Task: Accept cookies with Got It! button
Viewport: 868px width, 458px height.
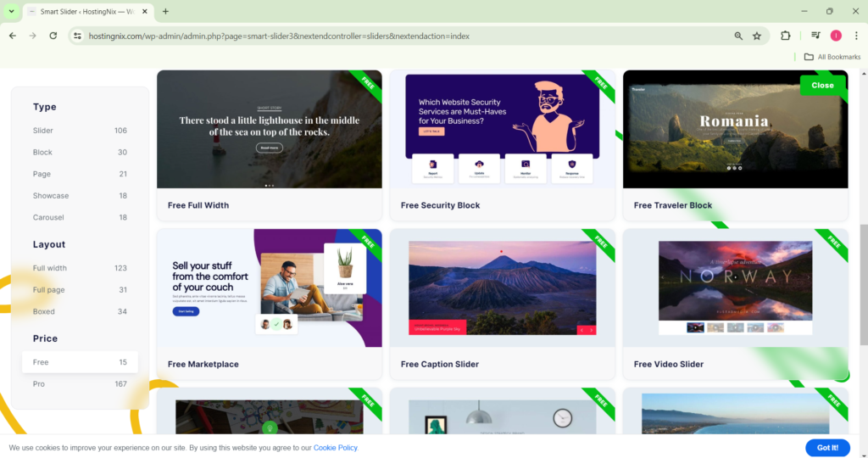Action: [x=827, y=448]
